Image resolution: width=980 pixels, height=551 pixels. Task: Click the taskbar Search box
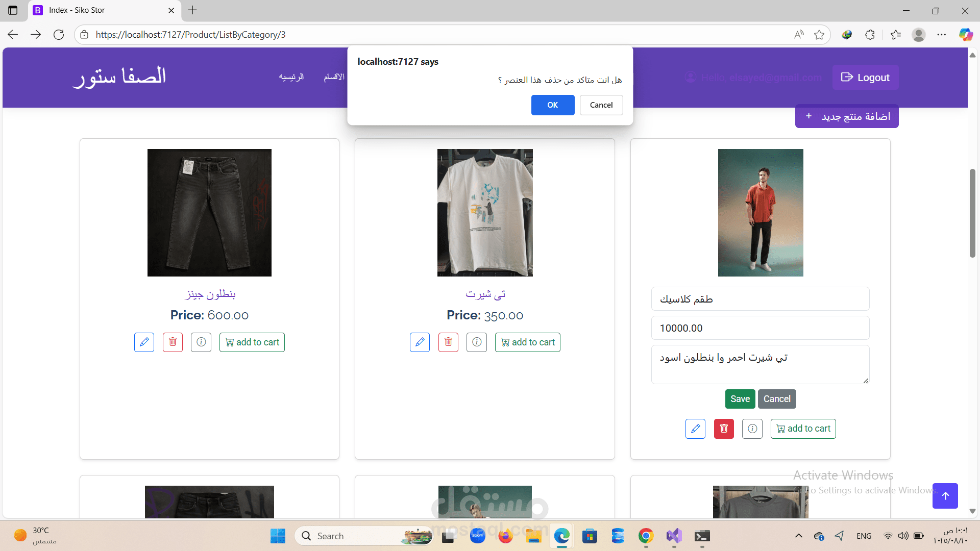click(x=363, y=536)
